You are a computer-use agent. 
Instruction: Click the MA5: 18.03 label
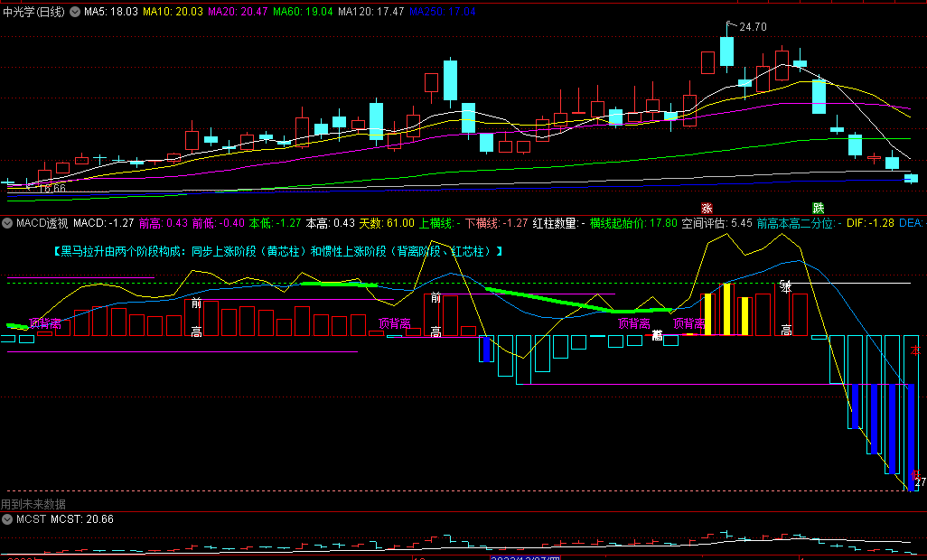(111, 11)
